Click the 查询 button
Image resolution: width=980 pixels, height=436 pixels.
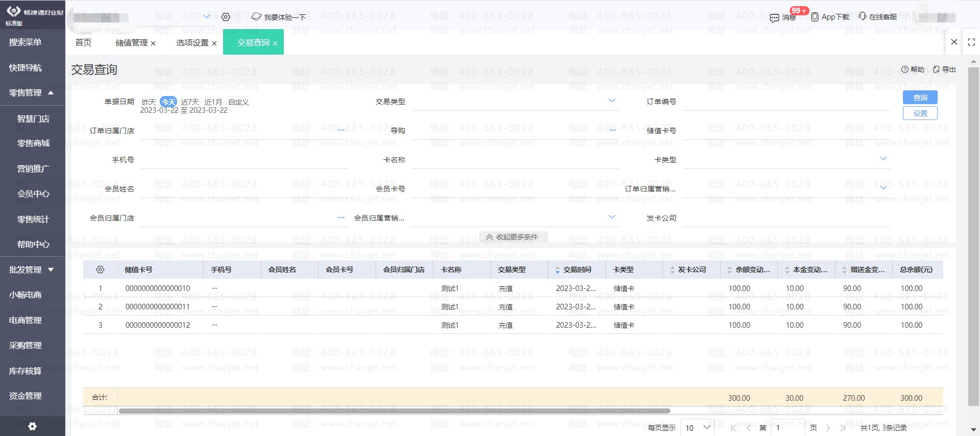920,98
